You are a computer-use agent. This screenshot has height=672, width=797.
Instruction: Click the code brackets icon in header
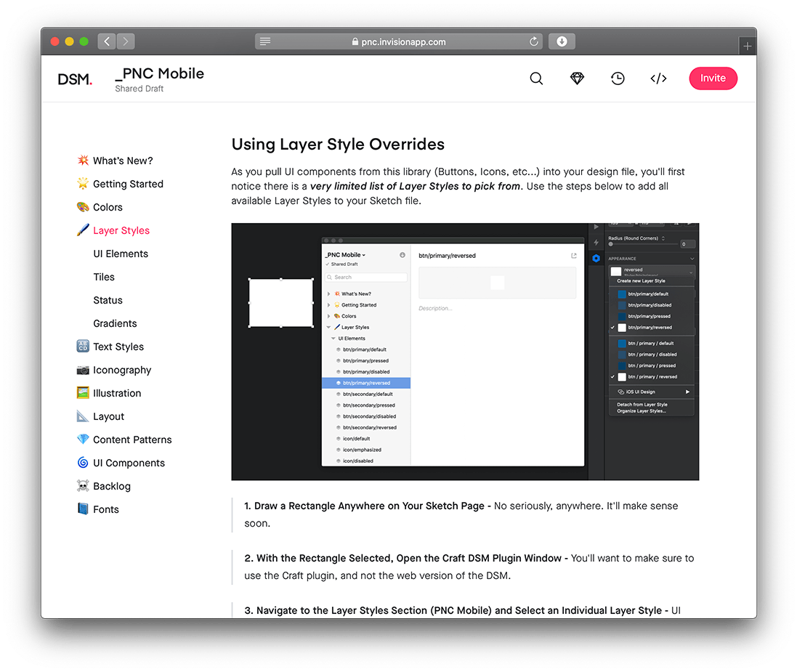click(658, 78)
